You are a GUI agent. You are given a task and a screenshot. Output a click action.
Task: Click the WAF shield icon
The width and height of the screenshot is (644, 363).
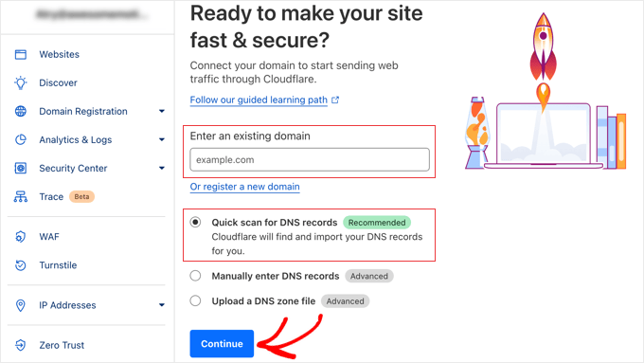click(21, 237)
